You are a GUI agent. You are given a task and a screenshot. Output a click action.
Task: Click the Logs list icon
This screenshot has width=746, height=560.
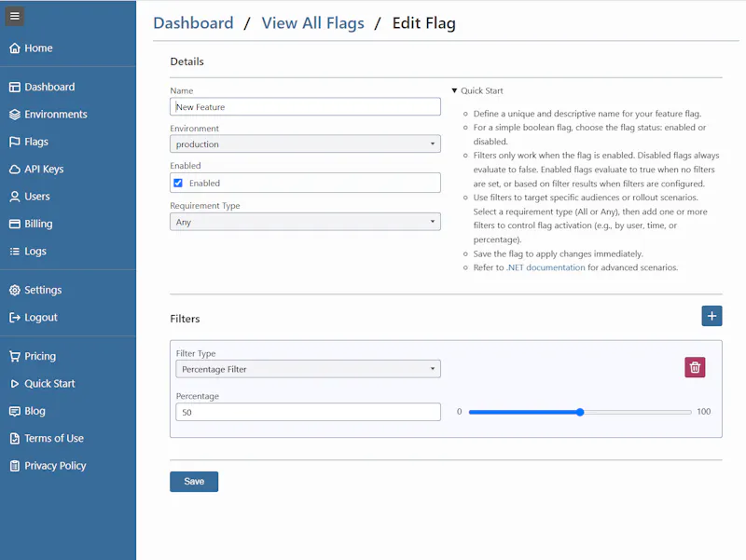(x=15, y=252)
